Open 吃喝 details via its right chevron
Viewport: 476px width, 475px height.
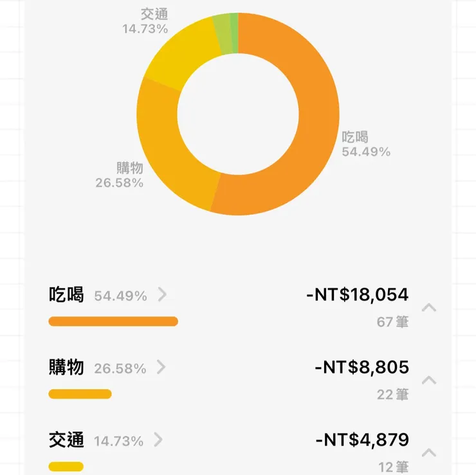point(162,295)
